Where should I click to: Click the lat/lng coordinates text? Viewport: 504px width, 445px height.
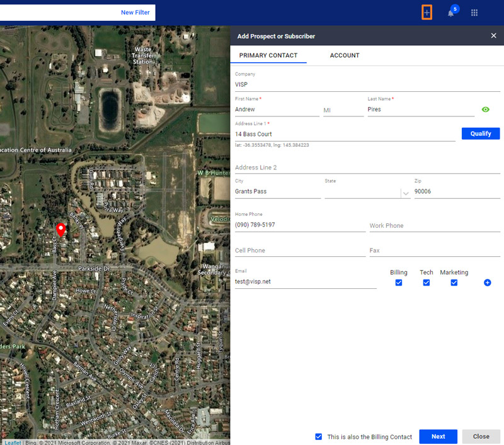[272, 145]
